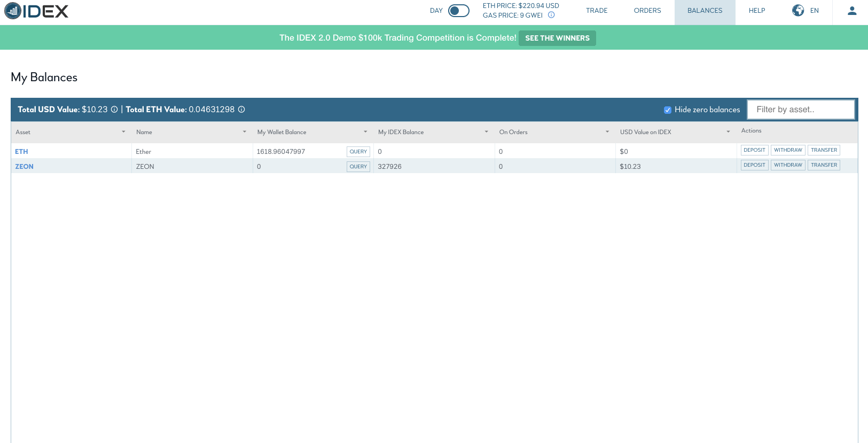Viewport: 868px width, 443px height.
Task: Click info icon next to Total USD Value
Action: point(114,110)
